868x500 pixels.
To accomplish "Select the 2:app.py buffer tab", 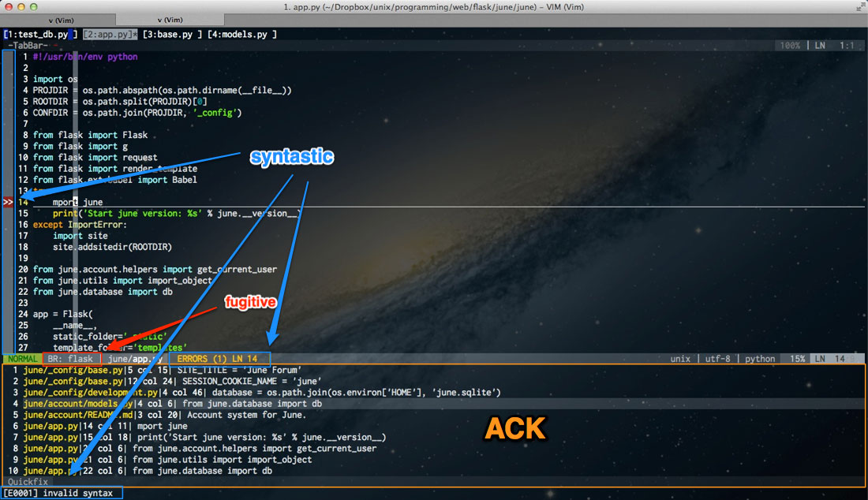I will click(110, 34).
